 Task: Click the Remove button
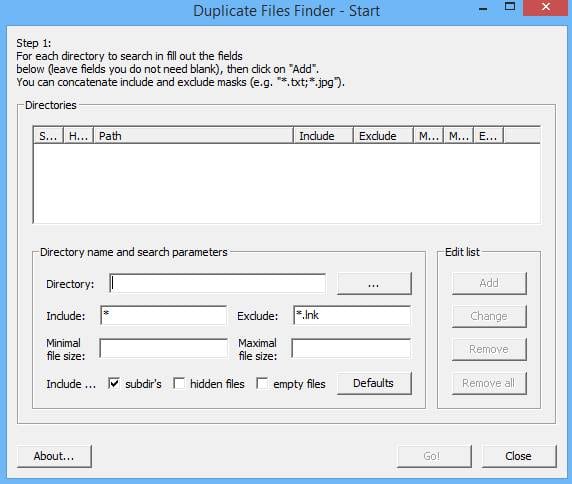pos(489,349)
